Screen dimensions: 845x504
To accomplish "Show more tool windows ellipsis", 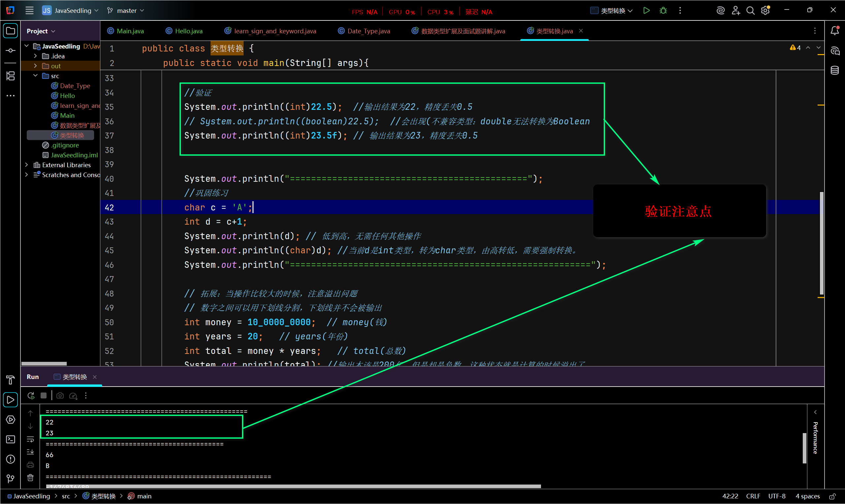I will pyautogui.click(x=11, y=96).
